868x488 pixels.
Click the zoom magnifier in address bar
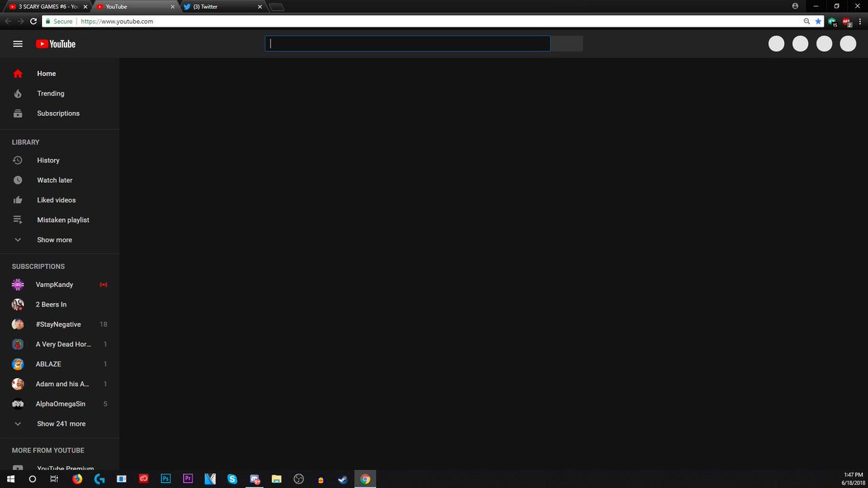[807, 22]
